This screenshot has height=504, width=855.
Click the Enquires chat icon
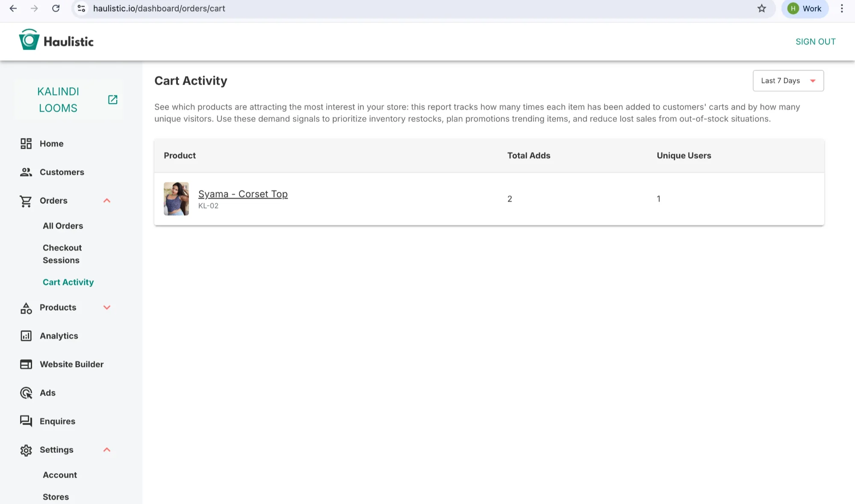[x=26, y=421]
